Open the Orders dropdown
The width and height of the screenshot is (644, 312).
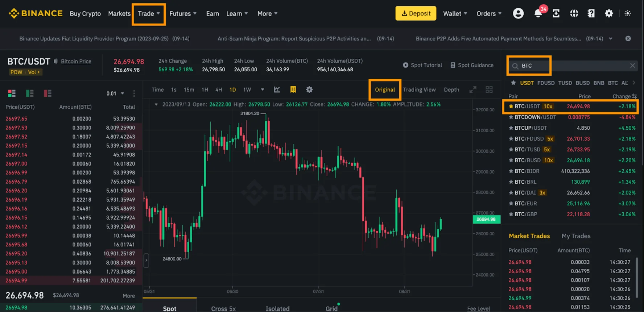[489, 14]
